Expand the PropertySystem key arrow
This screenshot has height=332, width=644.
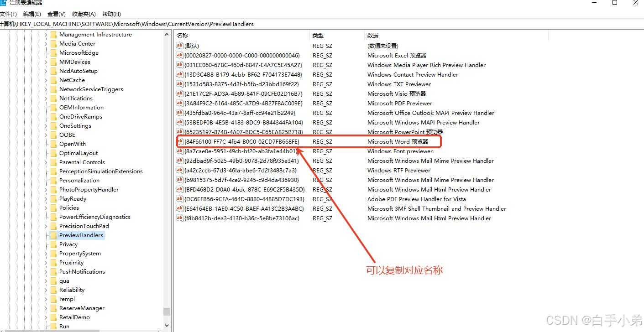[x=46, y=254]
